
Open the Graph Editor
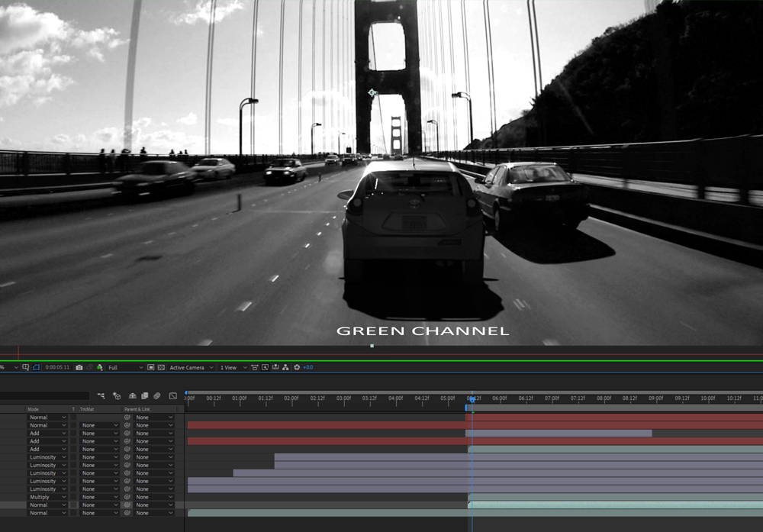pyautogui.click(x=173, y=395)
